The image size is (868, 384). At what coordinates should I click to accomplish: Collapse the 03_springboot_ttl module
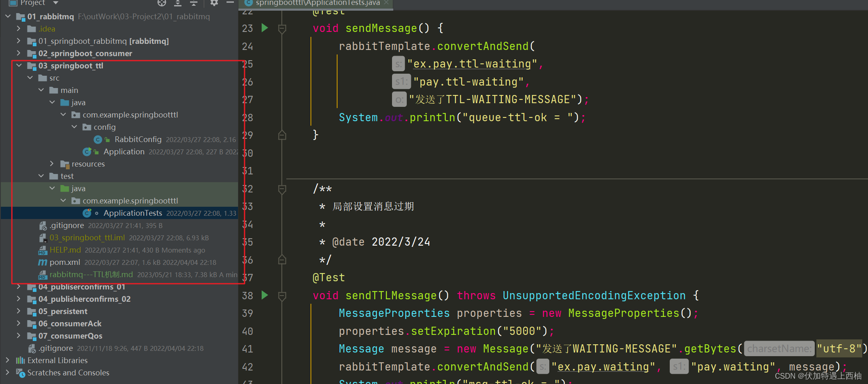tap(18, 65)
